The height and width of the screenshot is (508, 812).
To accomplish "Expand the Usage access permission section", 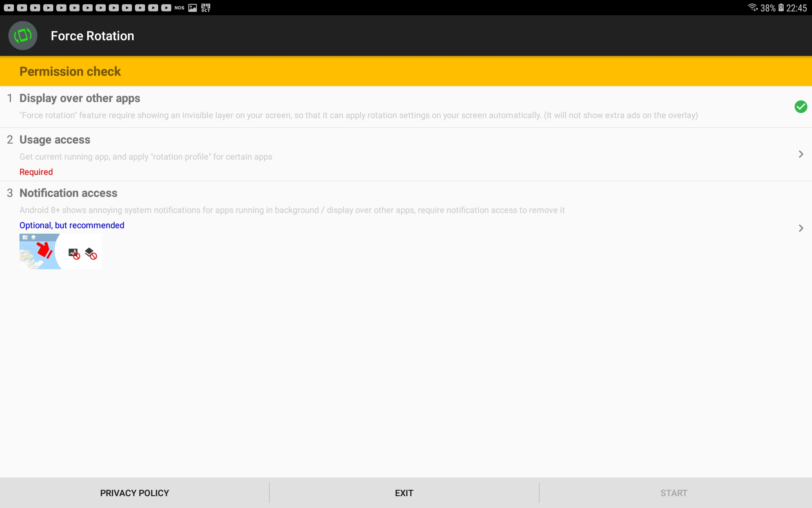I will 801,153.
